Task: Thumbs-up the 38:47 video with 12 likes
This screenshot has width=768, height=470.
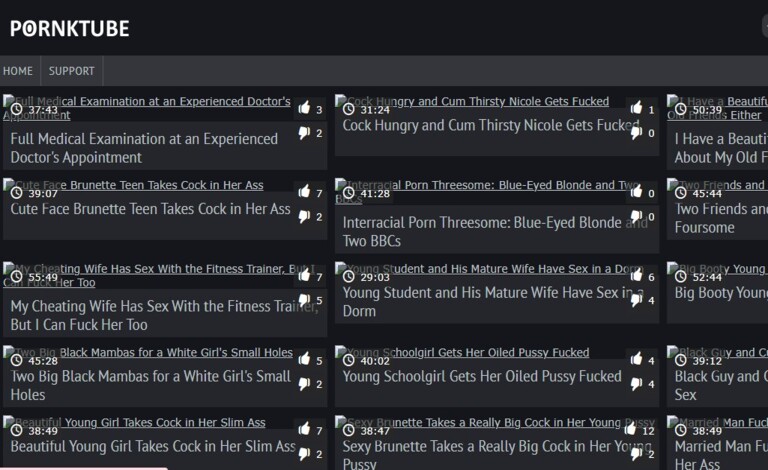Action: (636, 430)
